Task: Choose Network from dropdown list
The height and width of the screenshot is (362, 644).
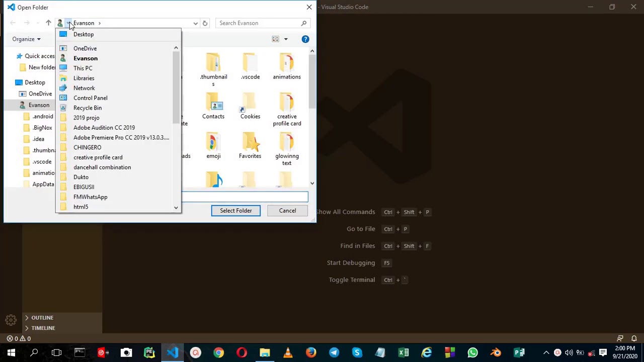Action: 84,88
